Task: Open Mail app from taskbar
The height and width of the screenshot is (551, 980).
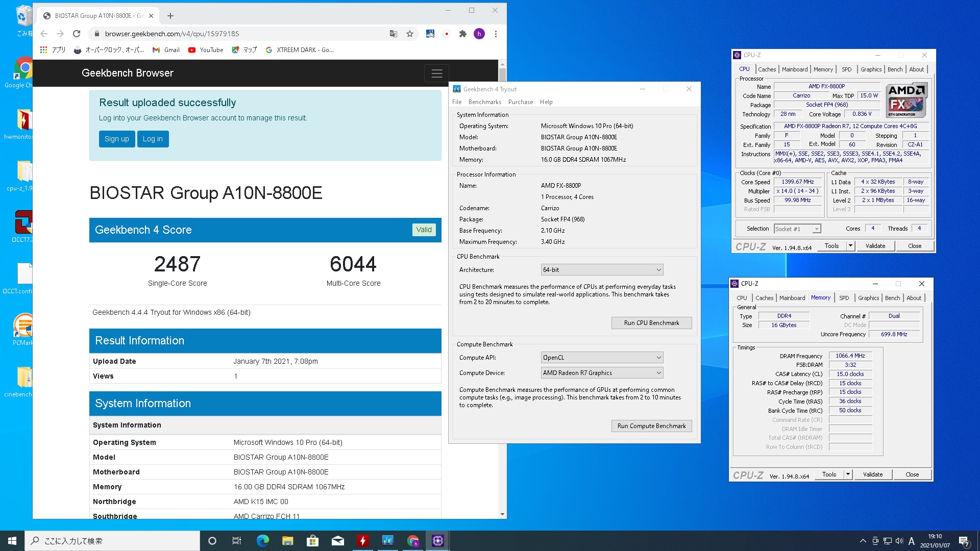Action: point(337,541)
